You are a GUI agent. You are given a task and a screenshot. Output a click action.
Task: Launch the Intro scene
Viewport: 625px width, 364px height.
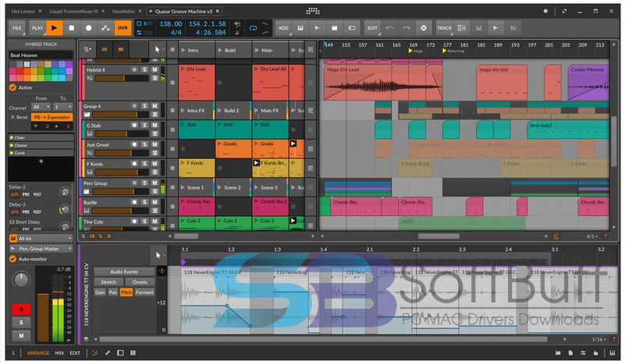click(183, 50)
